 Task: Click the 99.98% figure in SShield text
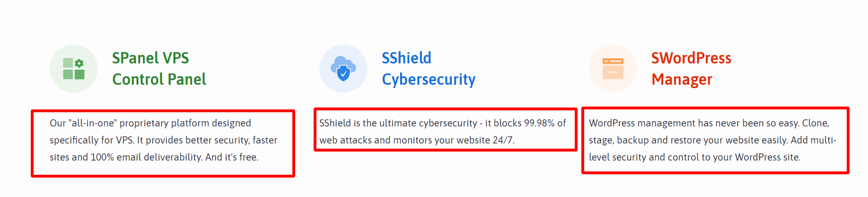539,123
